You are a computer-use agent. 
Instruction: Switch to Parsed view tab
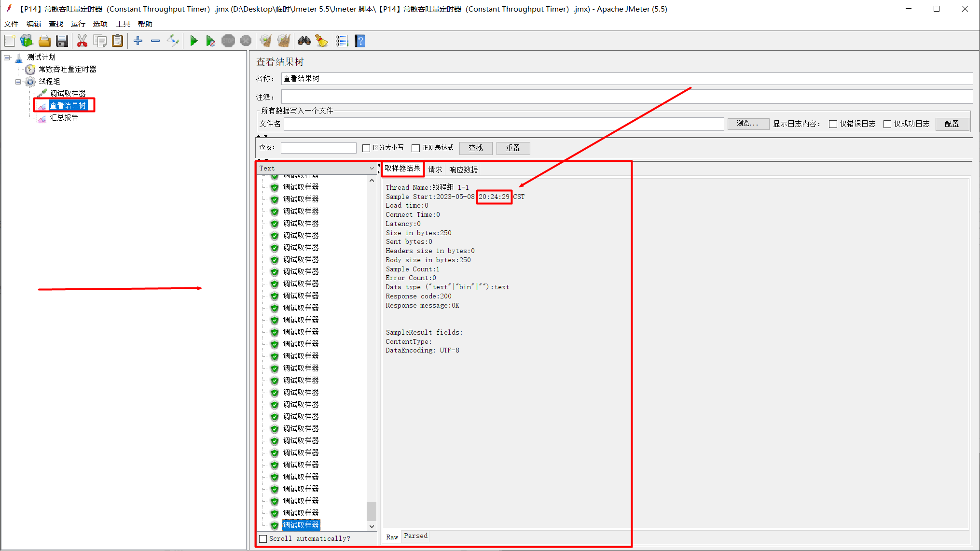pyautogui.click(x=415, y=536)
